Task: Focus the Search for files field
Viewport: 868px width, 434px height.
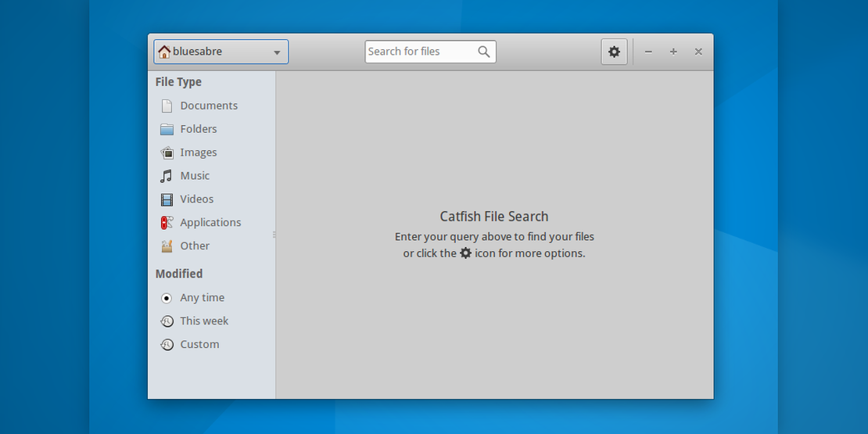Action: click(430, 52)
